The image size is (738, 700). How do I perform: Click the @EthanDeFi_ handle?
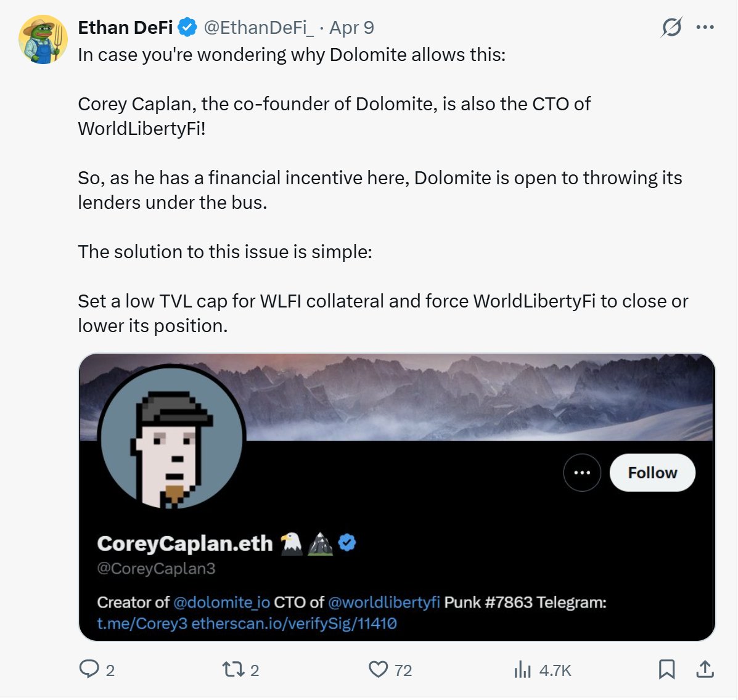click(x=258, y=28)
